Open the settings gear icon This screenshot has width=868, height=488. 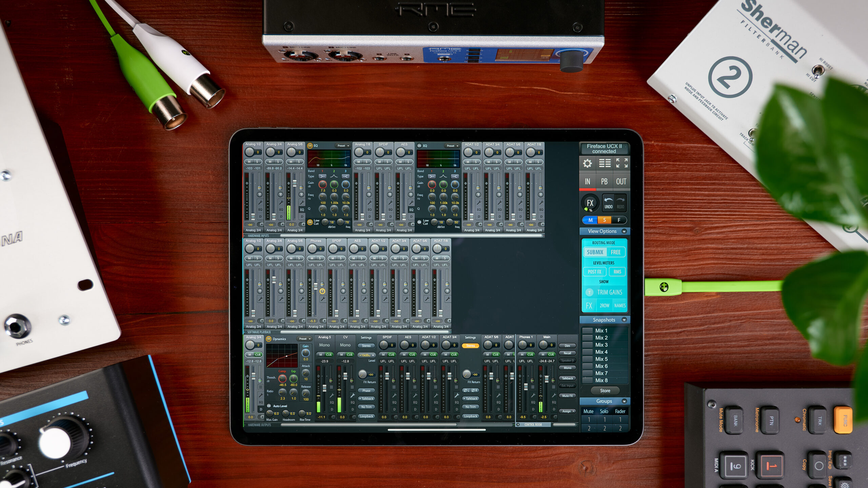click(x=587, y=164)
